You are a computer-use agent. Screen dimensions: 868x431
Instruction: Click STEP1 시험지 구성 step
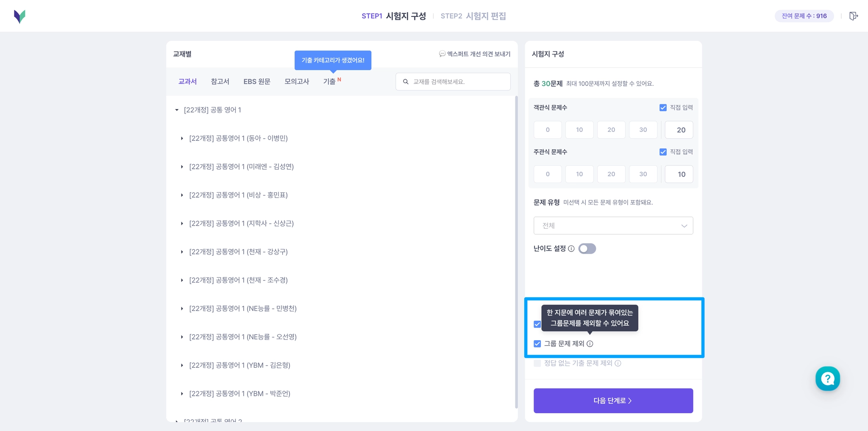(x=394, y=16)
